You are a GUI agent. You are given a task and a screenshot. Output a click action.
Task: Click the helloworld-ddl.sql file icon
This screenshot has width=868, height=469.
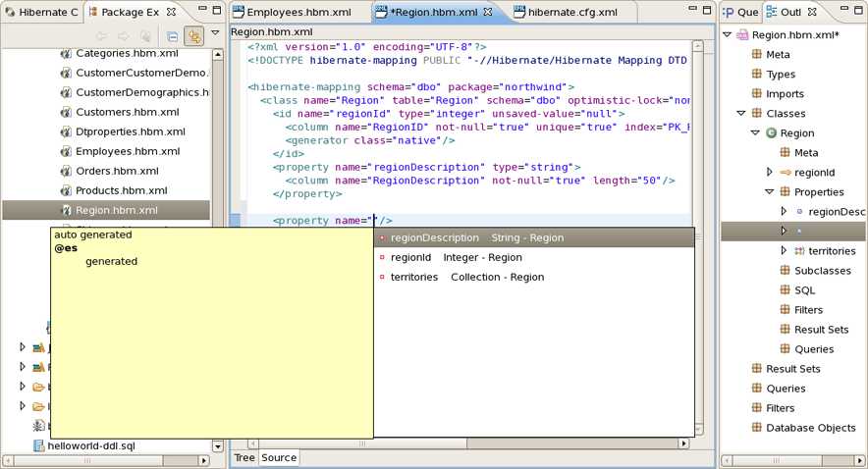39,446
